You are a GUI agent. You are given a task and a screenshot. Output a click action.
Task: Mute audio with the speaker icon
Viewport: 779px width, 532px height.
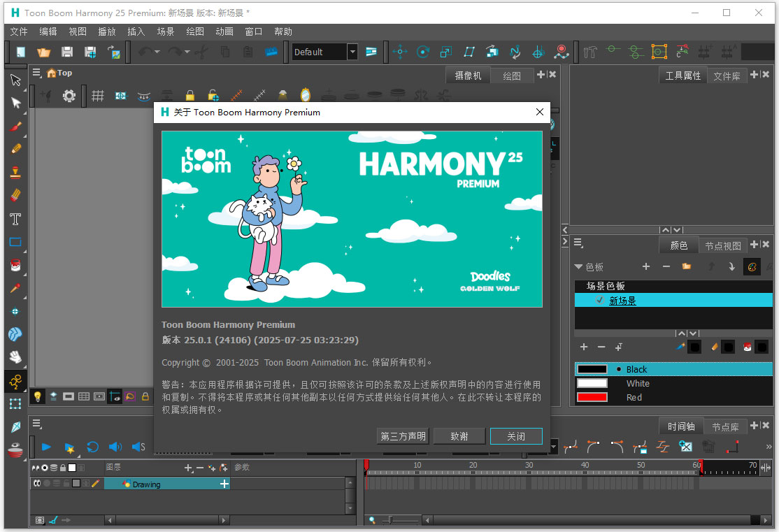click(x=115, y=447)
